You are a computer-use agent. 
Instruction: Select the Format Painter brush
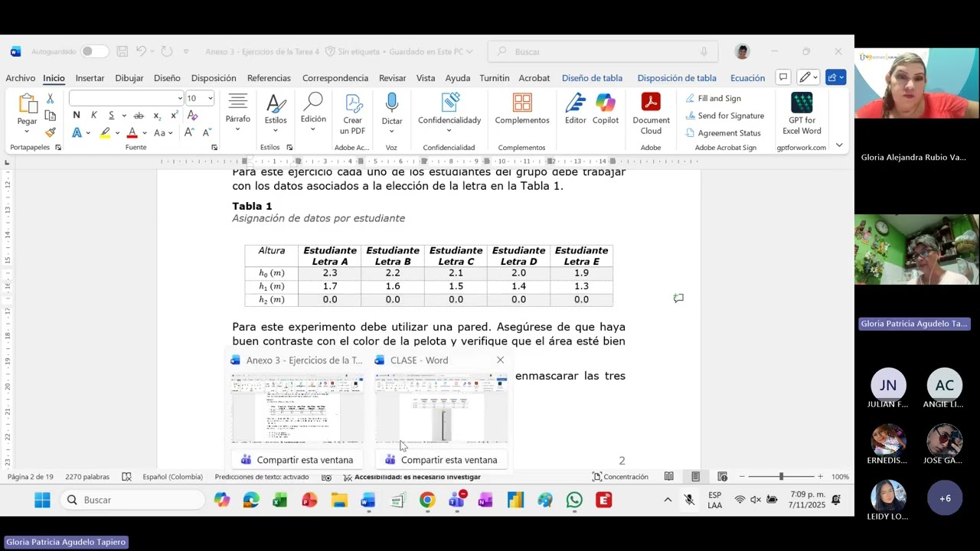(x=51, y=132)
